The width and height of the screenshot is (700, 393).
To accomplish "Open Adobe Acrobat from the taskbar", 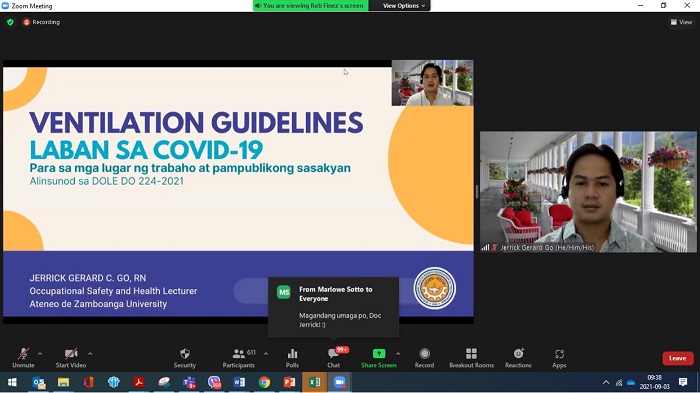I will point(138,382).
